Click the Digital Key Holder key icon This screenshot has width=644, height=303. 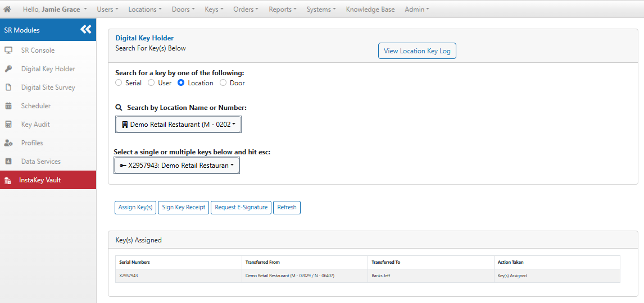(x=8, y=69)
